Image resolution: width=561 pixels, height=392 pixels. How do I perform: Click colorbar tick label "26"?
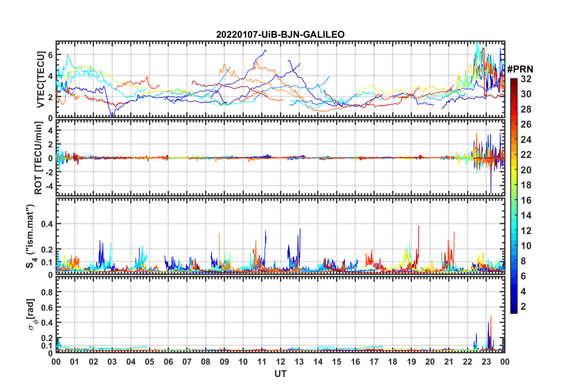526,124
